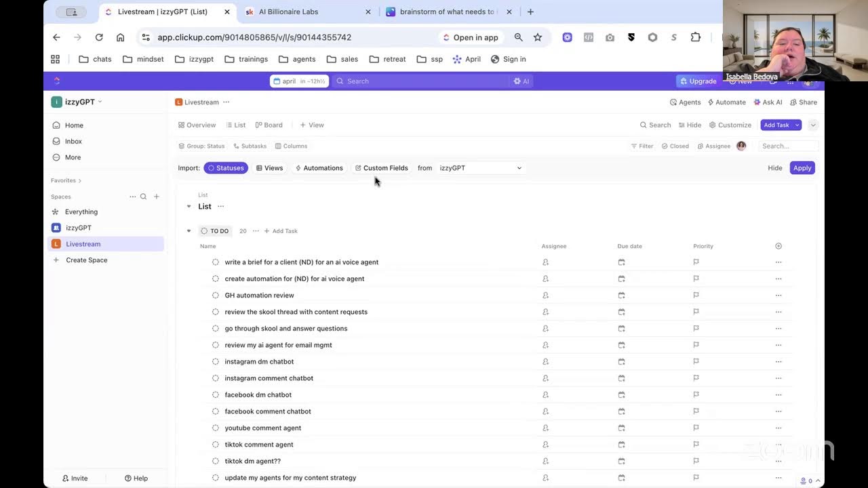This screenshot has height=488, width=868.
Task: Click Add Task next to TO DO
Action: click(281, 231)
